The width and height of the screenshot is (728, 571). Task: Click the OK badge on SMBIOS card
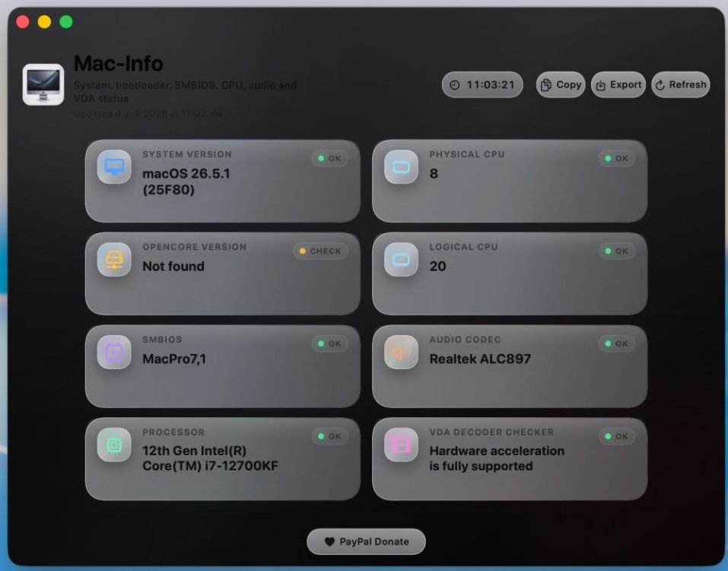pos(329,344)
